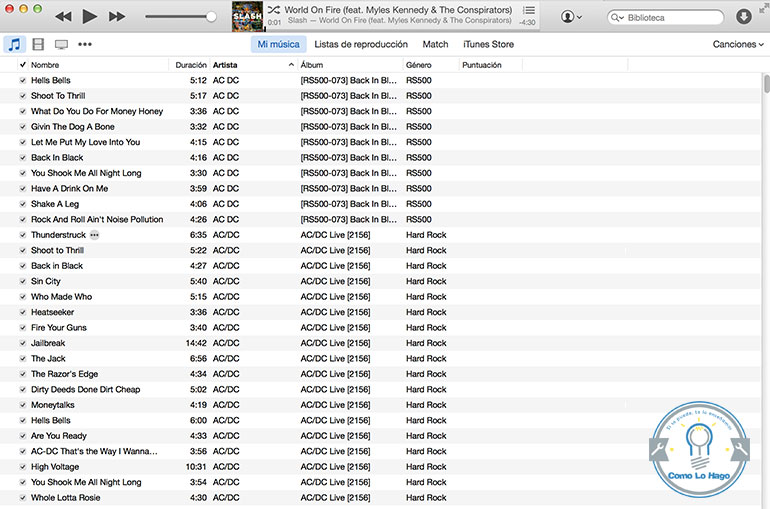Switch to TV Shows library icon
Image resolution: width=770 pixels, height=509 pixels.
tap(61, 45)
